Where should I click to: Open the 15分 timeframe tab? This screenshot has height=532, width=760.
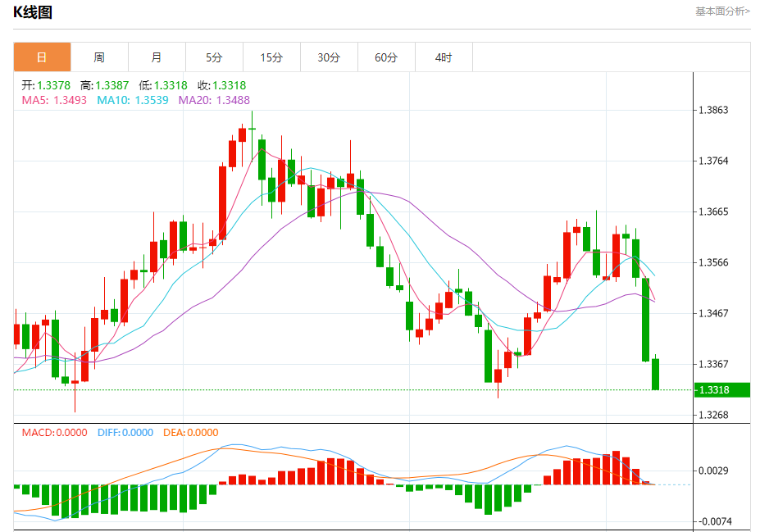(271, 57)
